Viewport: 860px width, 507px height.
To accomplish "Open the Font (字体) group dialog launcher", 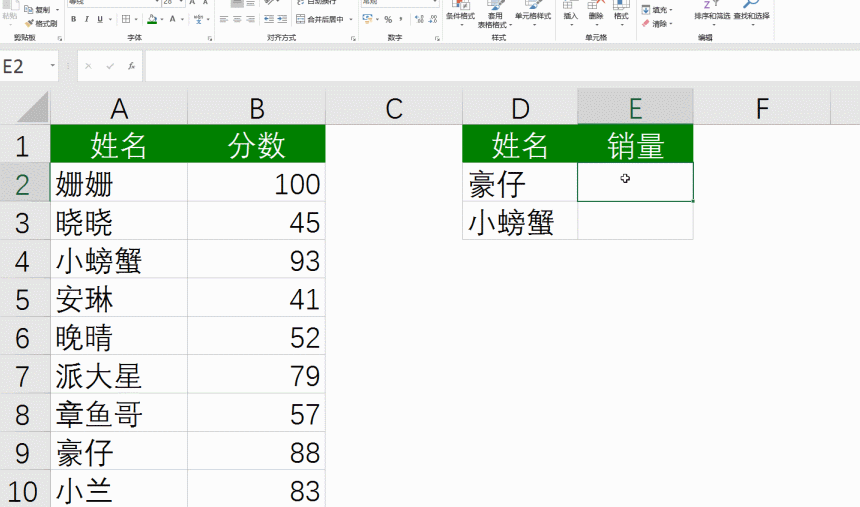I will pyautogui.click(x=210, y=38).
